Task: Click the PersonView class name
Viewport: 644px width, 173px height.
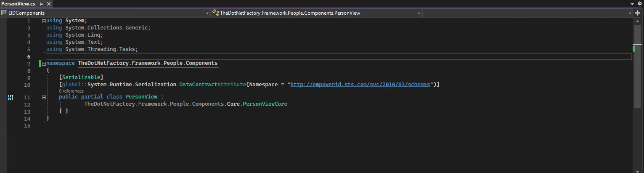Action: tap(141, 97)
